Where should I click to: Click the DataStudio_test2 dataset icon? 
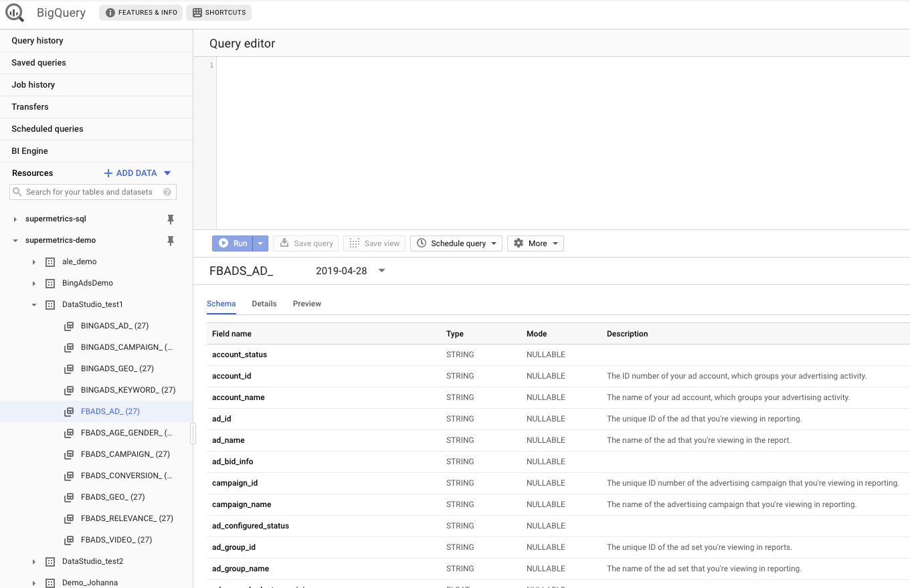50,561
